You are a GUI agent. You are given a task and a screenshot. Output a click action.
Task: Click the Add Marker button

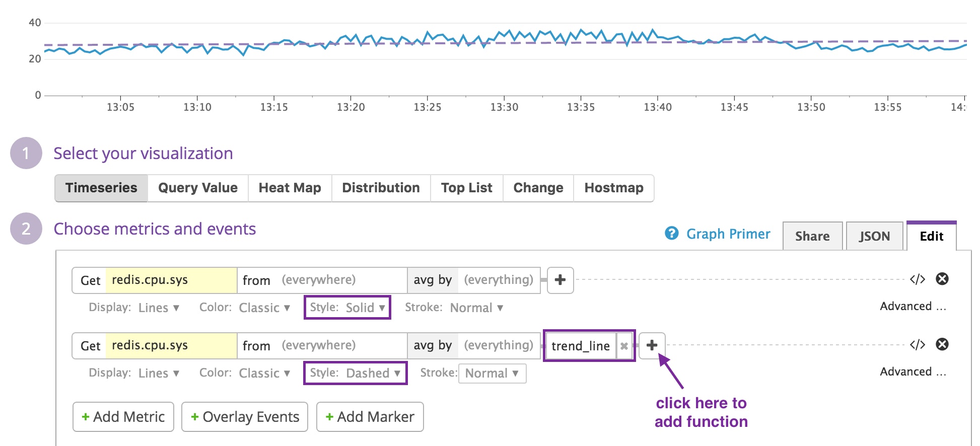(x=370, y=417)
